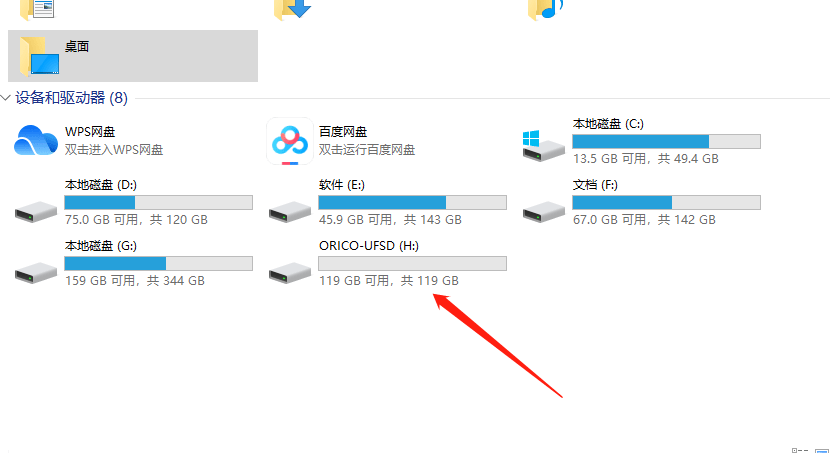Click the 本地磁盘 (C:) Windows drive icon
This screenshot has height=453, width=836.
[x=543, y=146]
